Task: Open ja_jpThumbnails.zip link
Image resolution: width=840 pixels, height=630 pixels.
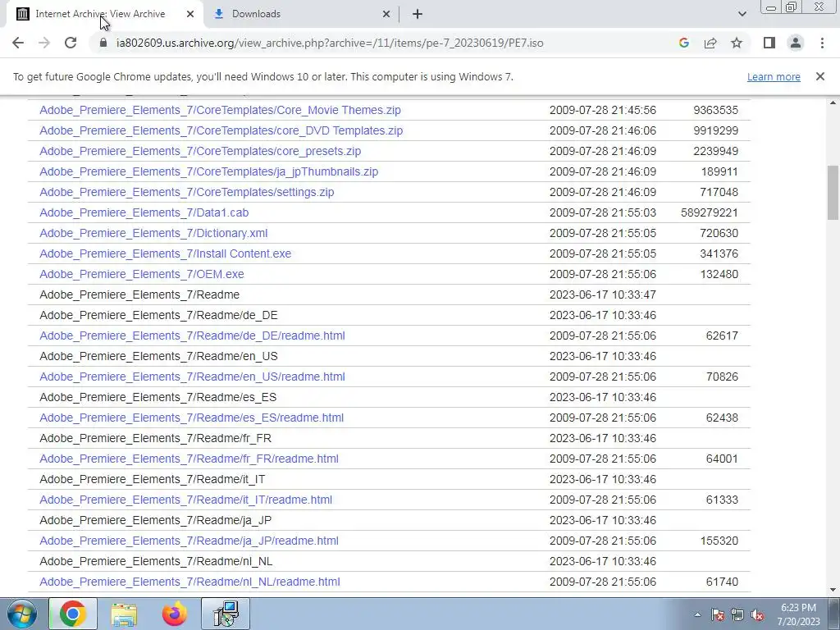Action: [x=209, y=171]
